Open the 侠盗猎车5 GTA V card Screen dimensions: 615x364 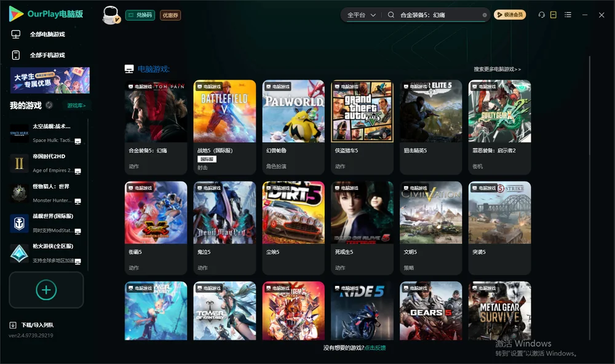coord(362,127)
